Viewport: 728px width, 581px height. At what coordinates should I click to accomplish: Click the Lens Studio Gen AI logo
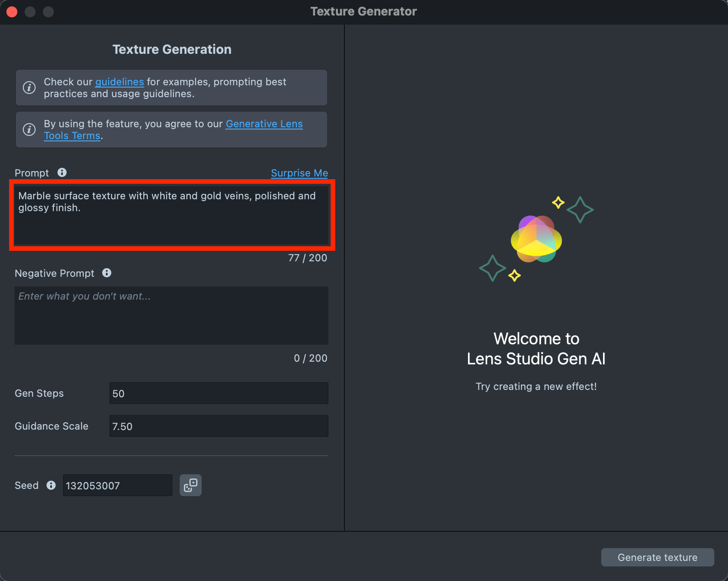click(536, 239)
